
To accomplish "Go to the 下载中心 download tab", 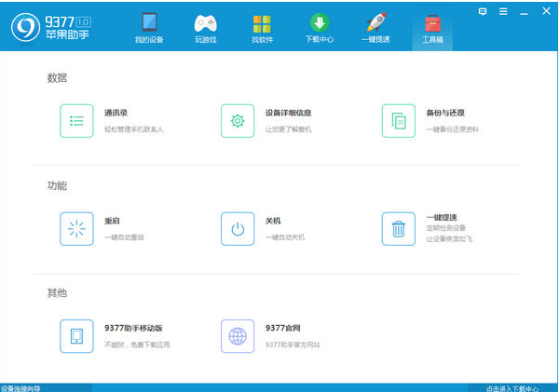I will coord(319,28).
